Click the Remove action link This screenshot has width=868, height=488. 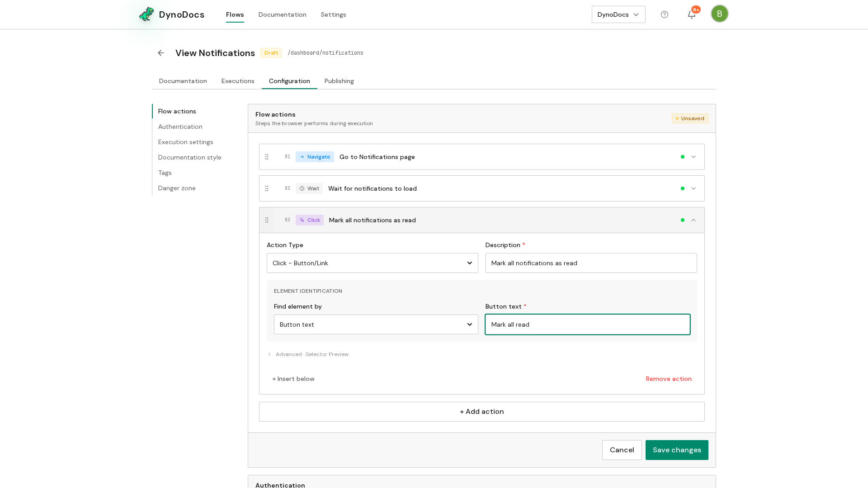pos(669,379)
